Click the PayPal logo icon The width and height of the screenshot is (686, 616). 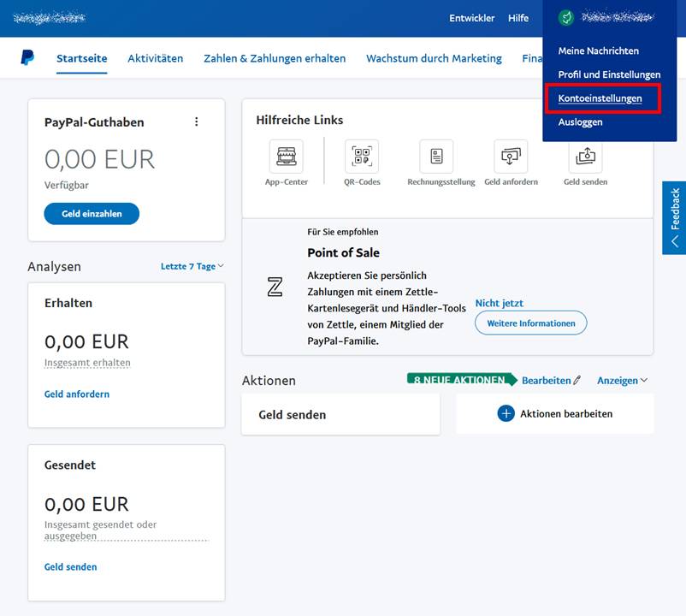pyautogui.click(x=27, y=57)
